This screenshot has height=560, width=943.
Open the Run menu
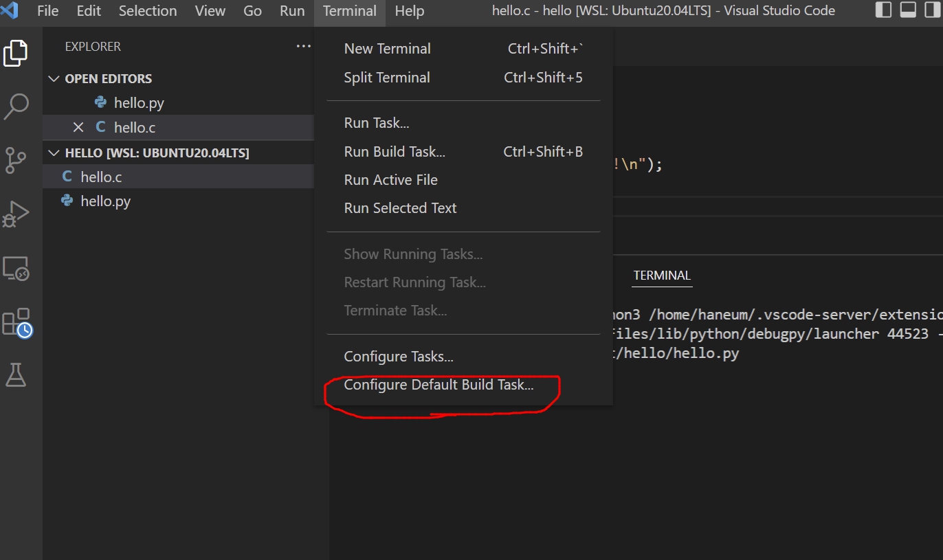292,11
